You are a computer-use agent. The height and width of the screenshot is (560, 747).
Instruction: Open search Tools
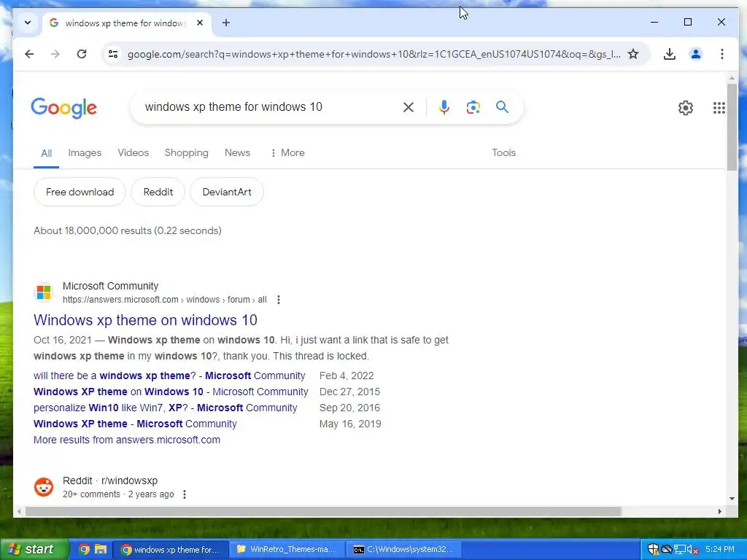[x=503, y=153]
